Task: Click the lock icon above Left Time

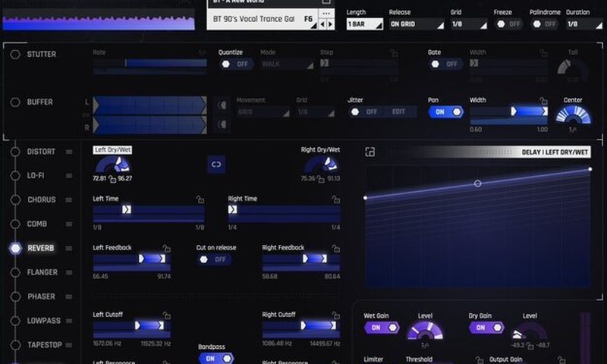Action: 200,199
